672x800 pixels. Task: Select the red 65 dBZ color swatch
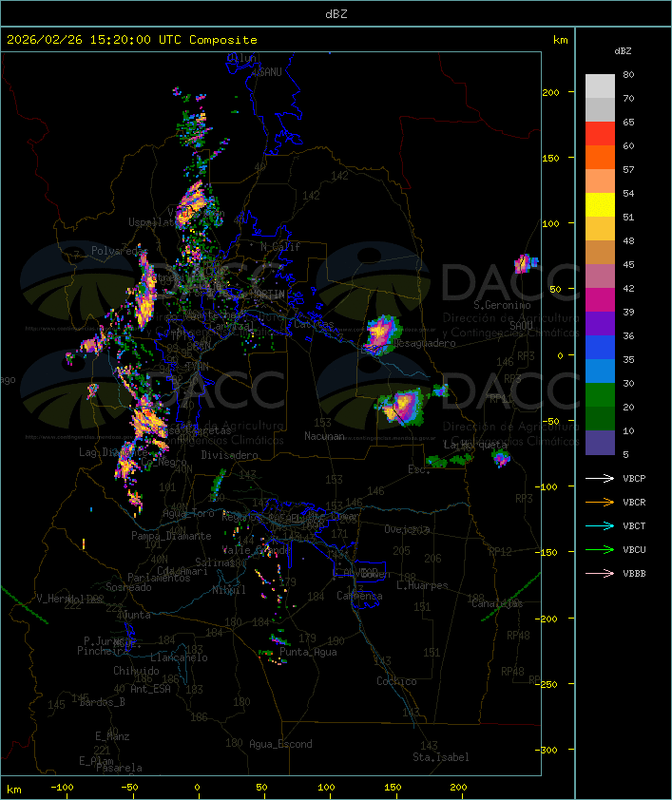tap(600, 133)
